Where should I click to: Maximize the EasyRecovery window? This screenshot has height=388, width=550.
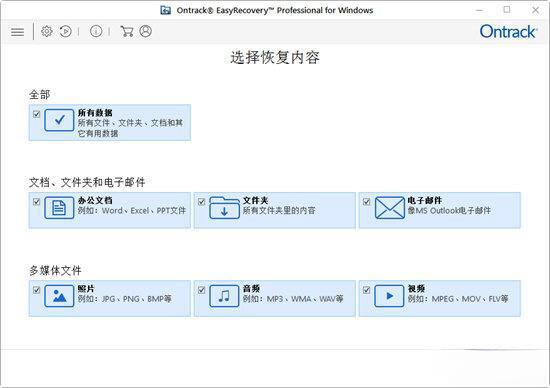point(507,10)
